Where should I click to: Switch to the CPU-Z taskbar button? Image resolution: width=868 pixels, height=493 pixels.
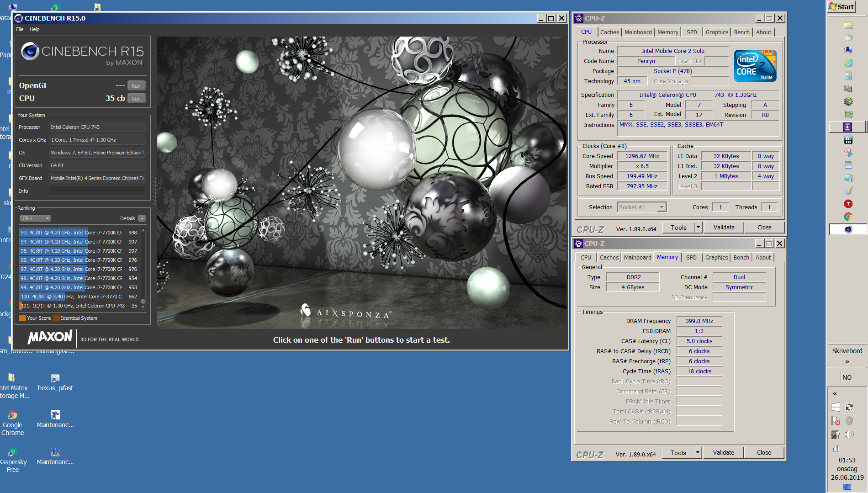(847, 127)
